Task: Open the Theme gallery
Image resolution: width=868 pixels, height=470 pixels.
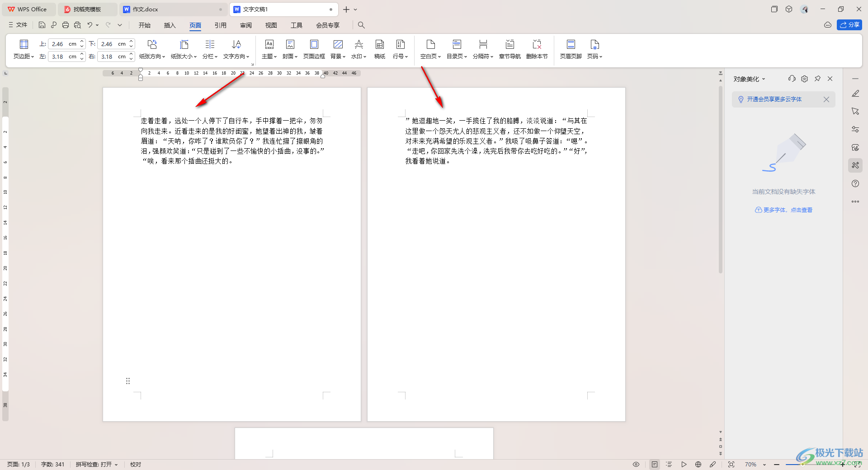Action: 269,49
